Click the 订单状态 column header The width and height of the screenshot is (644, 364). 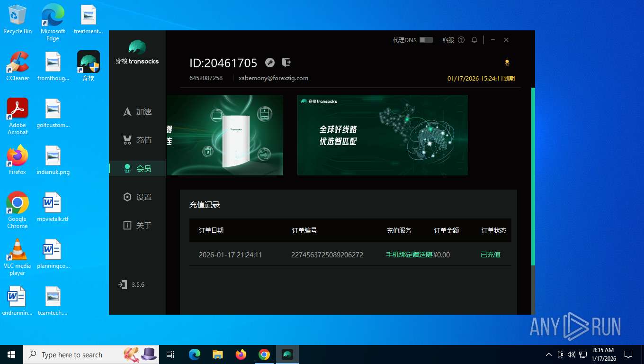(x=494, y=230)
